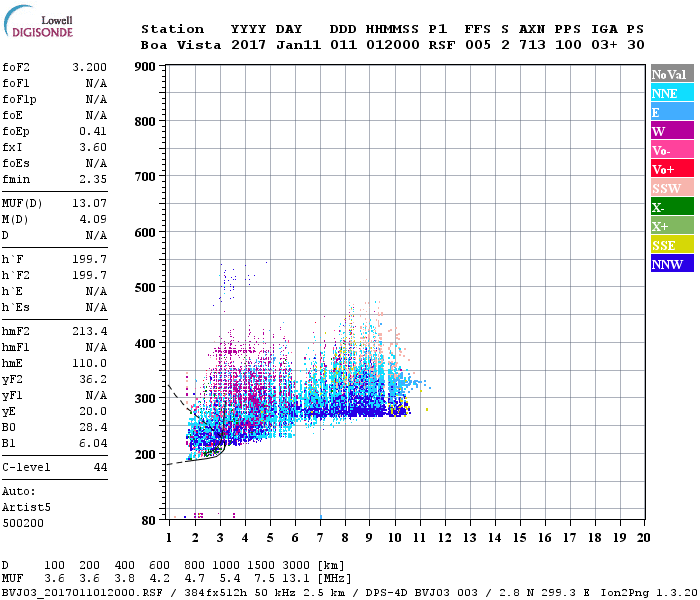This screenshot has width=700, height=600.
Task: Click the SSE yellow legend swatch
Action: 670,245
